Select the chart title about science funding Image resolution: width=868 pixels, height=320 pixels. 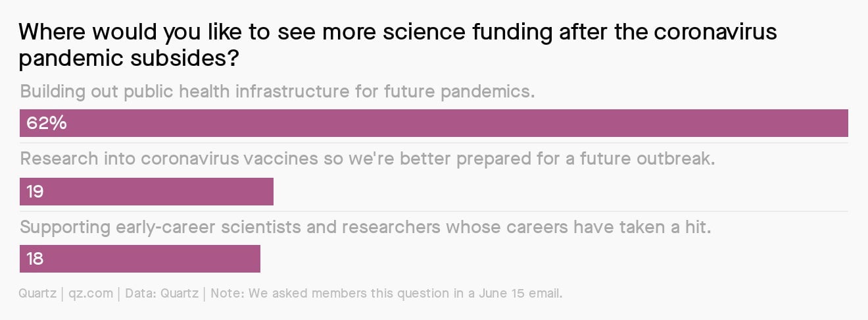click(398, 45)
